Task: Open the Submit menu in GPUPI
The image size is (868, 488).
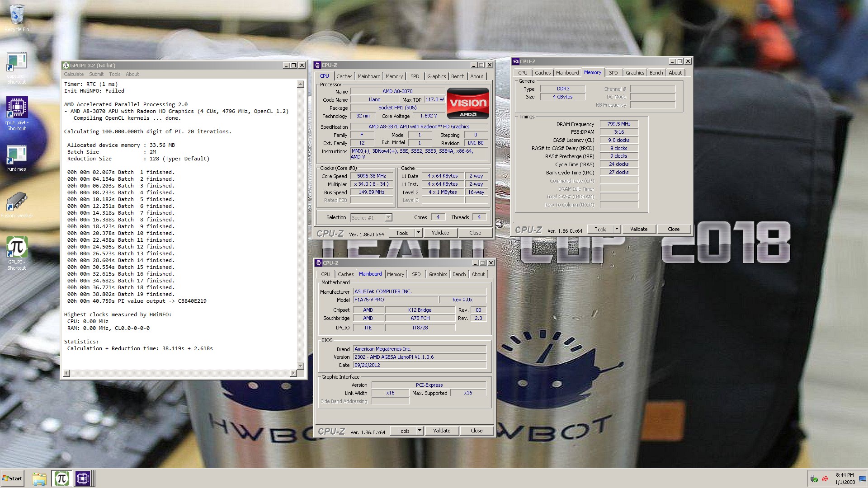Action: [x=96, y=74]
